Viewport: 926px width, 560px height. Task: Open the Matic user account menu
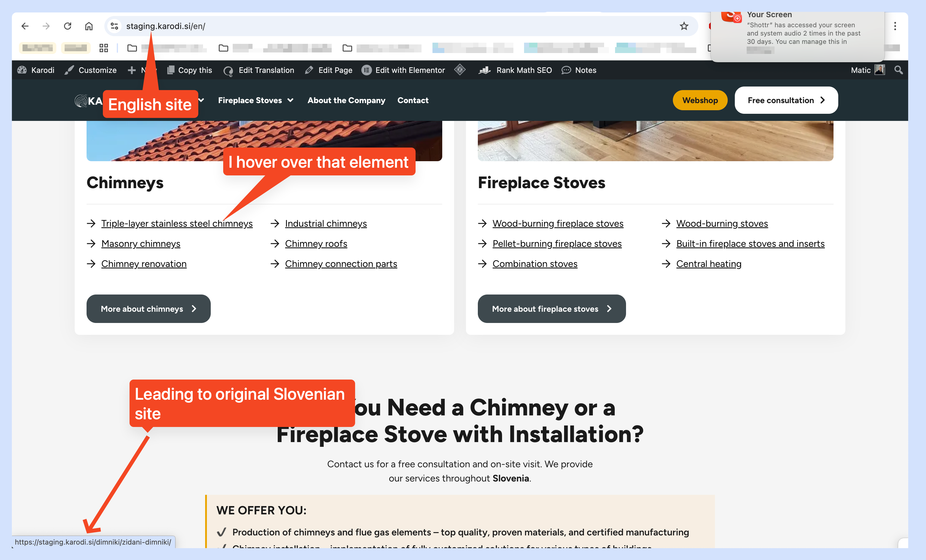[x=868, y=70]
